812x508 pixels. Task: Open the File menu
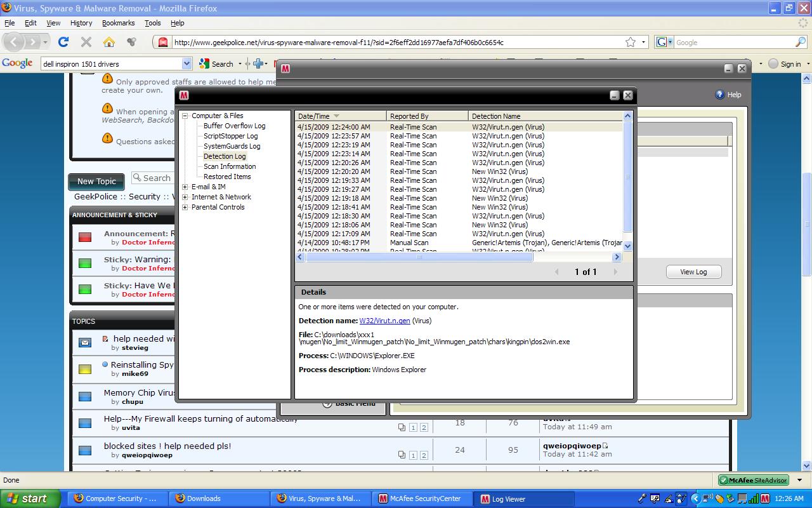[10, 23]
